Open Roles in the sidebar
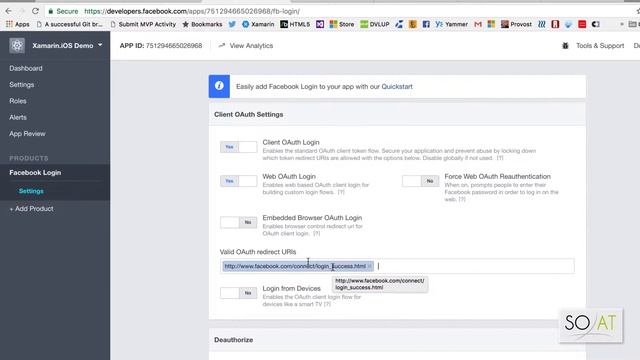 (18, 101)
